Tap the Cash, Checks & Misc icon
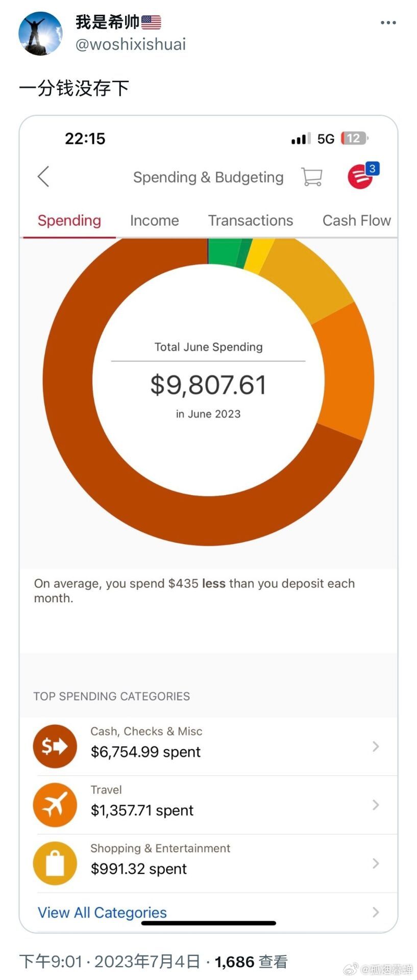Screen dimensions: 417x980 click(x=55, y=746)
